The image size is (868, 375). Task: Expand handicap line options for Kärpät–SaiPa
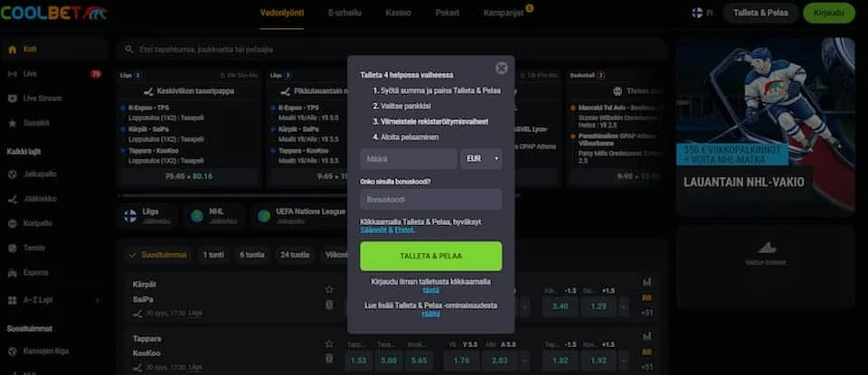pyautogui.click(x=623, y=306)
